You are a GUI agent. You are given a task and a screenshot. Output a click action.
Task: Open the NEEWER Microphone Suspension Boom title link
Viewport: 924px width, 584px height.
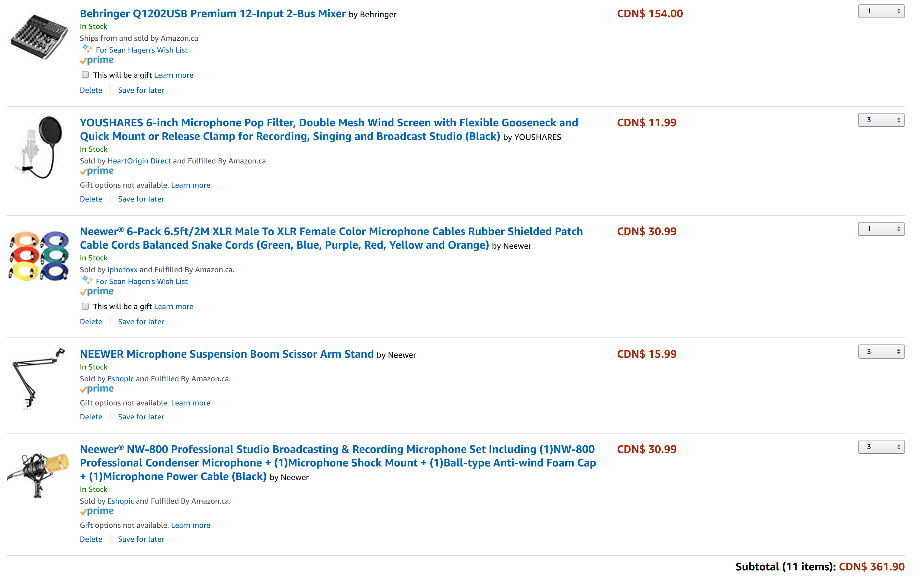227,354
